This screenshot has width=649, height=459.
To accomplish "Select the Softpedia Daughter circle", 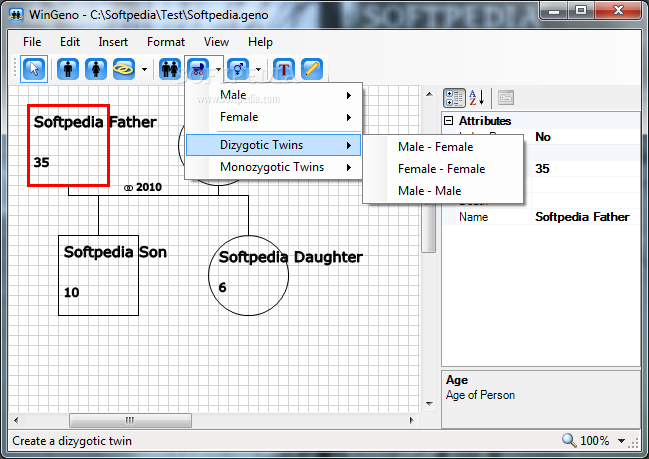I will coord(248,276).
